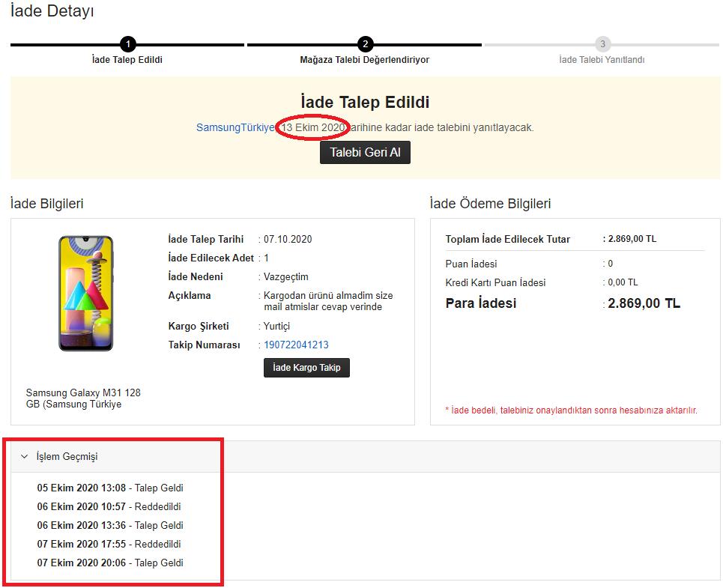The image size is (723, 588).
Task: Click the step 2 circle icon
Action: tap(365, 44)
